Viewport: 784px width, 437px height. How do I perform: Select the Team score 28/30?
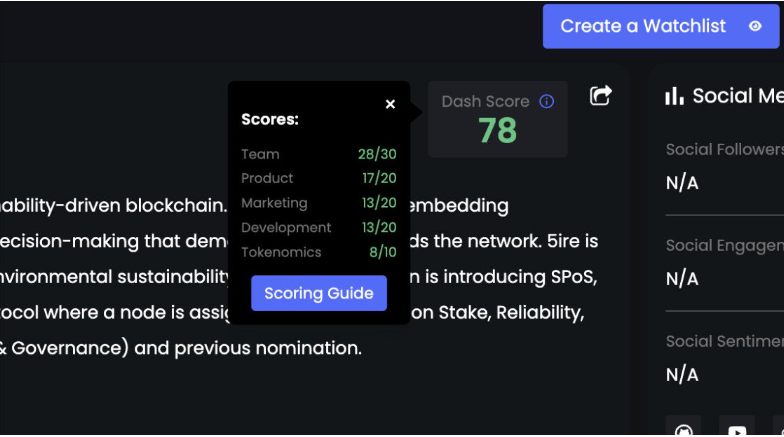[x=377, y=154]
